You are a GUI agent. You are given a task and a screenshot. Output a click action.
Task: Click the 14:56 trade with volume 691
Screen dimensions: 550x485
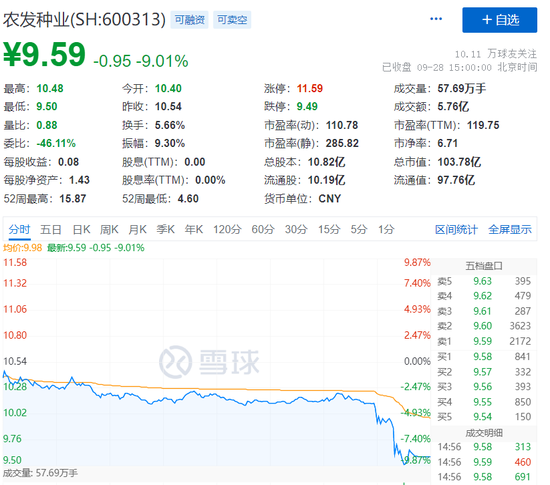tap(484, 477)
